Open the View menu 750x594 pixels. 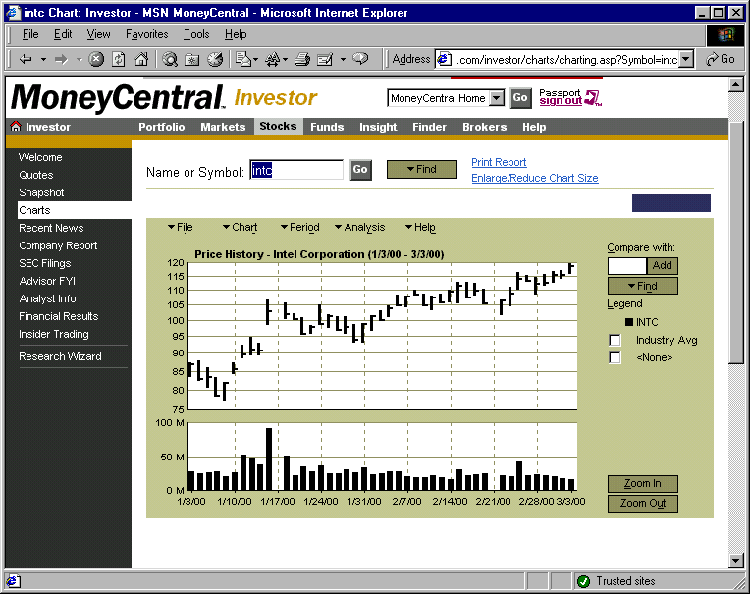[x=99, y=34]
